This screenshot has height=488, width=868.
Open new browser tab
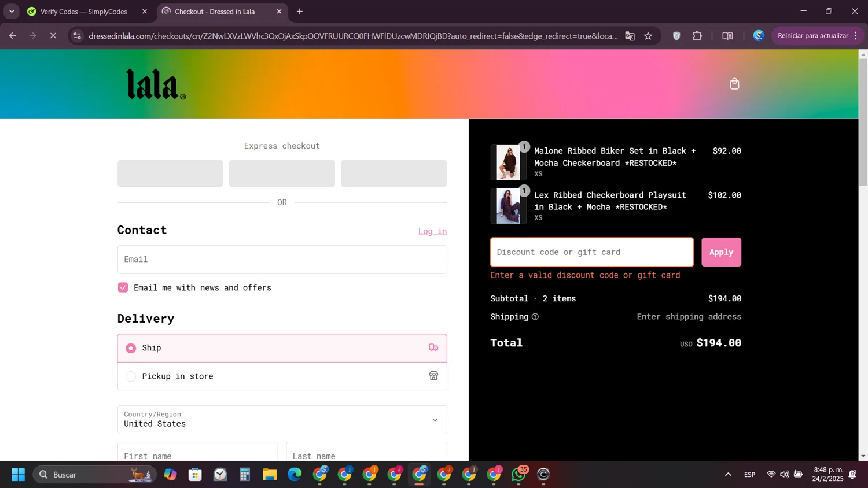tap(300, 12)
